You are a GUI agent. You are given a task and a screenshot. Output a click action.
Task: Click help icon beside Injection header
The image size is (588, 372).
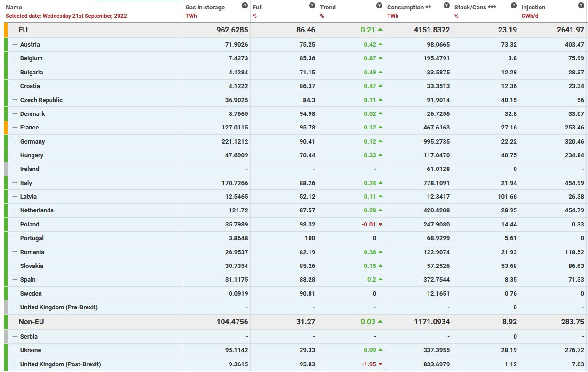point(581,6)
